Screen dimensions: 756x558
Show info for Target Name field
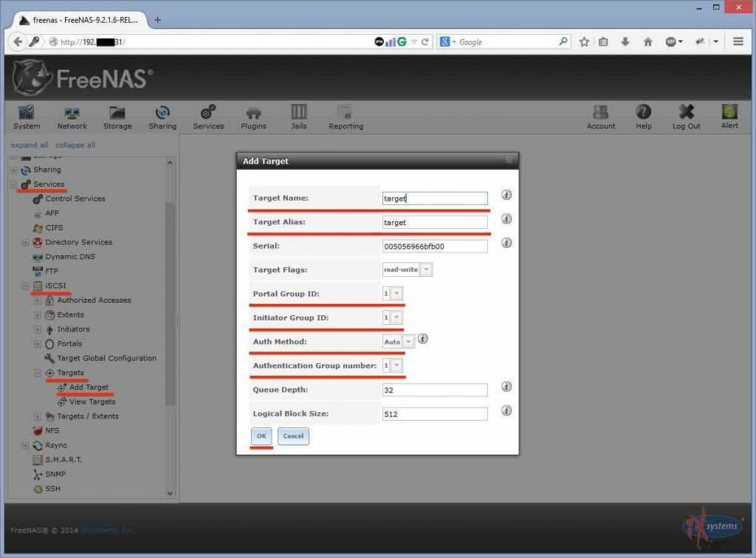[x=506, y=195]
